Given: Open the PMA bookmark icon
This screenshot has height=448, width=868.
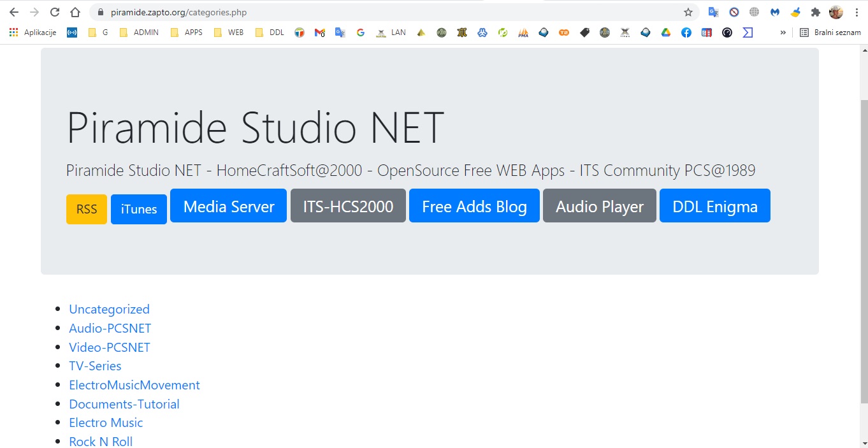Looking at the screenshot, I should click(523, 33).
